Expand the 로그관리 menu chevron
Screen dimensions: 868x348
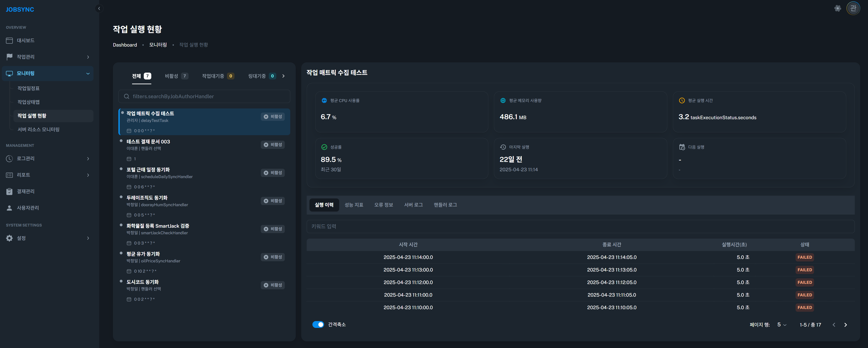point(88,158)
